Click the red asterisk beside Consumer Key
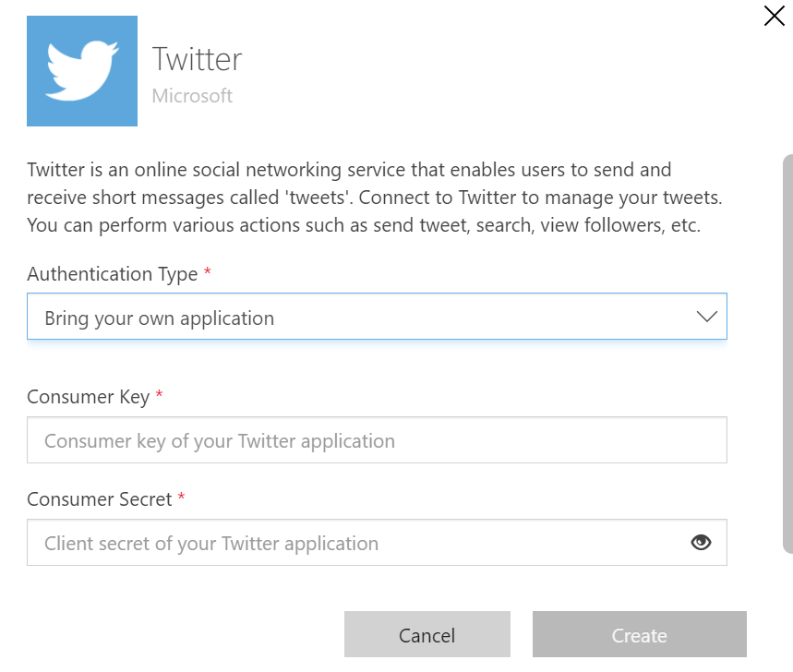 (159, 396)
